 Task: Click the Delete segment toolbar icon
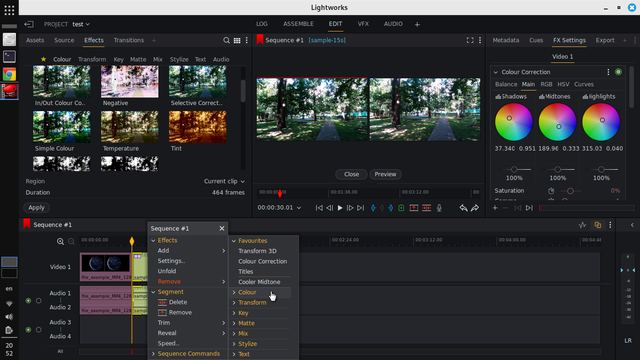click(427, 208)
